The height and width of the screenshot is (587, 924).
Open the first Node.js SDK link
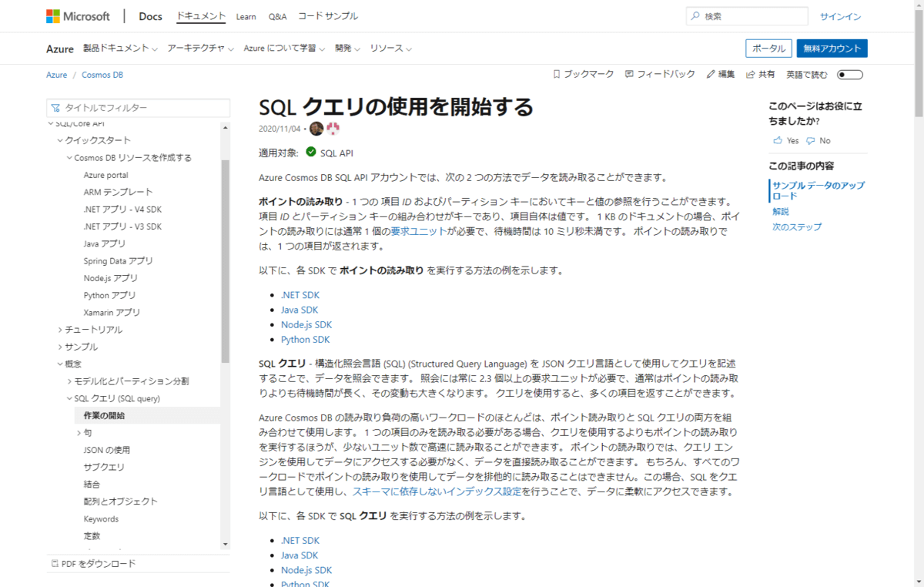point(306,324)
